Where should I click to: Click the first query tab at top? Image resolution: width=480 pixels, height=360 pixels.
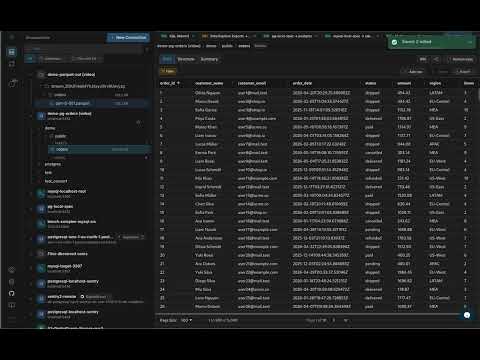point(177,36)
